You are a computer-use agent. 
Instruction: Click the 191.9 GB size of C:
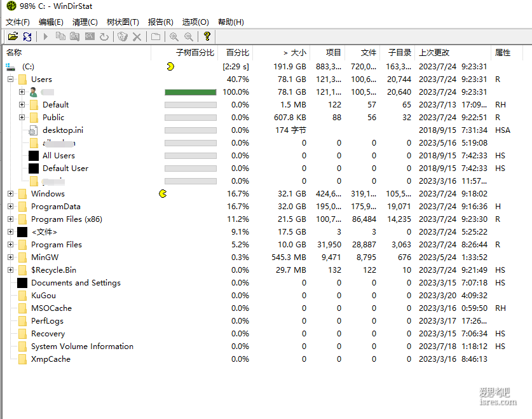pos(290,67)
